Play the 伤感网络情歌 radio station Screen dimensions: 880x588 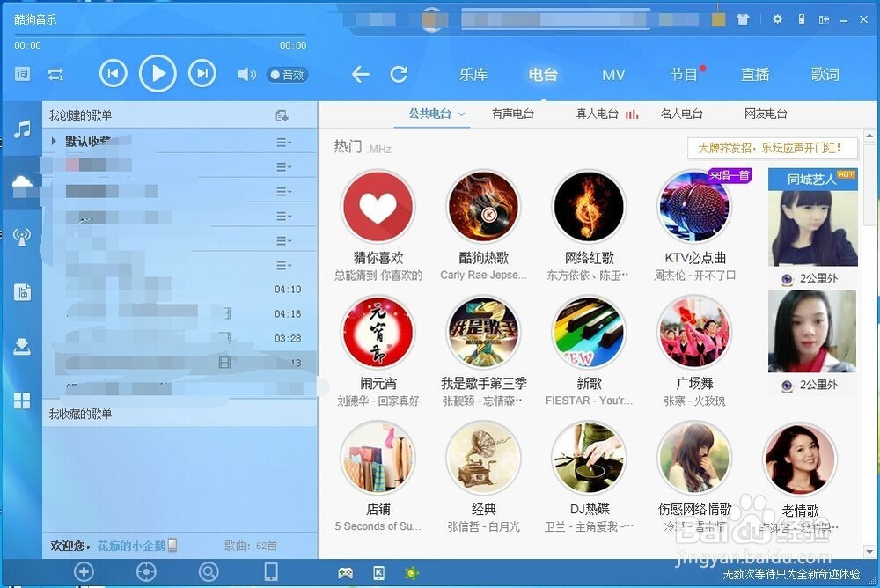coord(694,459)
